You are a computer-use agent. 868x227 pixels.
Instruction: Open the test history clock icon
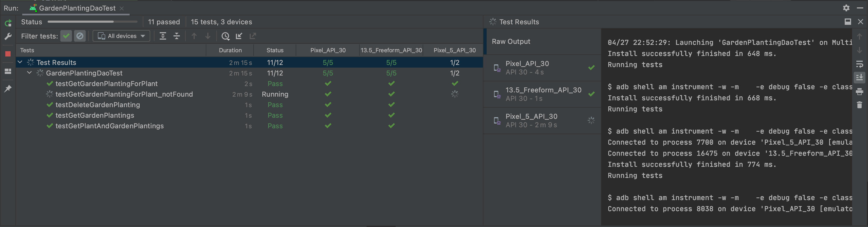click(x=225, y=36)
